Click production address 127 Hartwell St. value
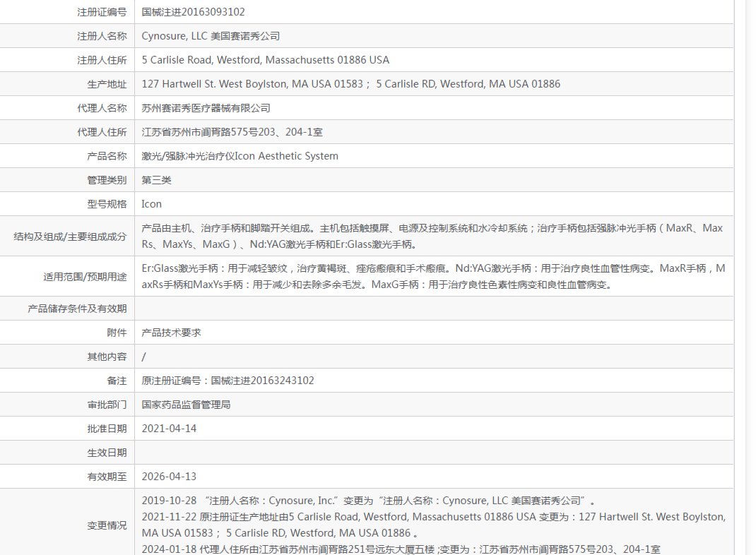Image resolution: width=756 pixels, height=555 pixels. point(351,84)
